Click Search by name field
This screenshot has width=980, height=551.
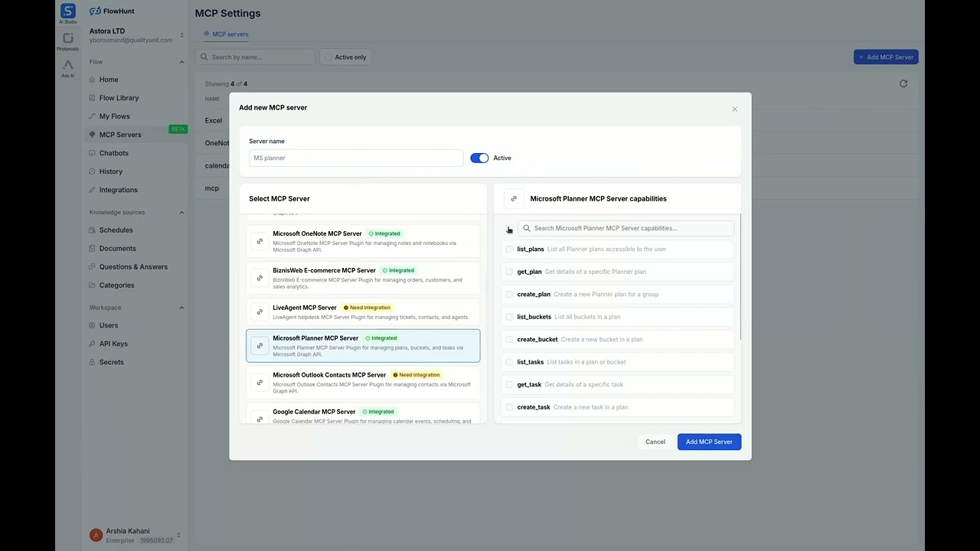(255, 57)
